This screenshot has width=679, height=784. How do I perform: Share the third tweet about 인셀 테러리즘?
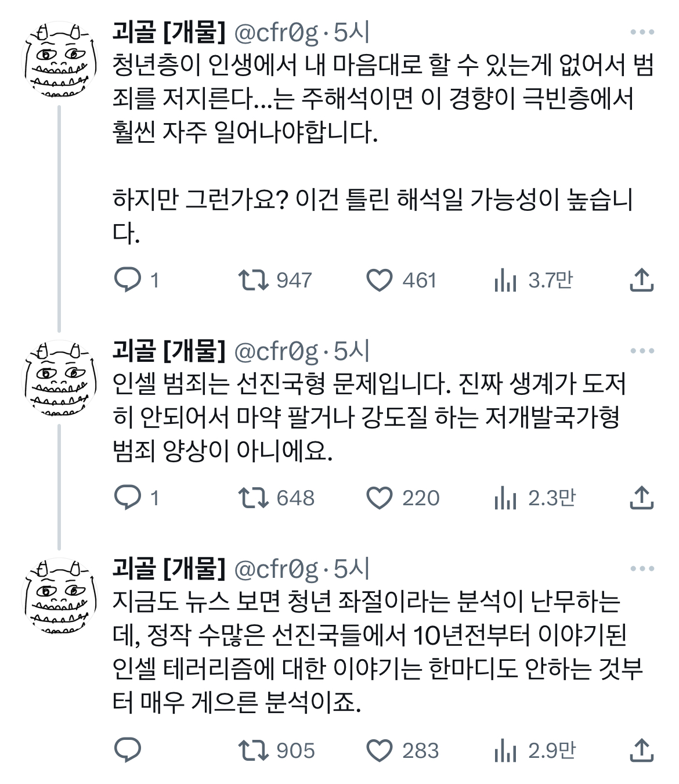tap(641, 750)
